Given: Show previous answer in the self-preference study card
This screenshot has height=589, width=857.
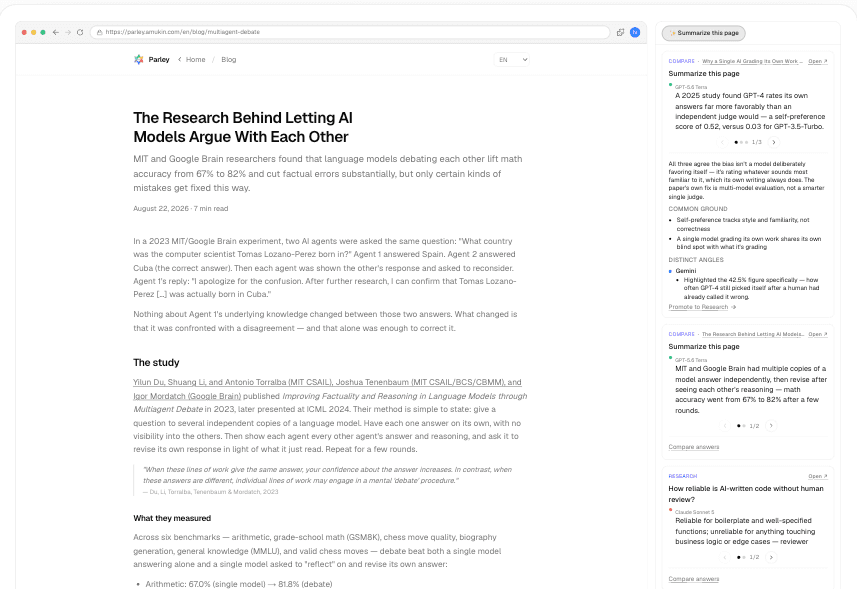Looking at the screenshot, I should (722, 142).
